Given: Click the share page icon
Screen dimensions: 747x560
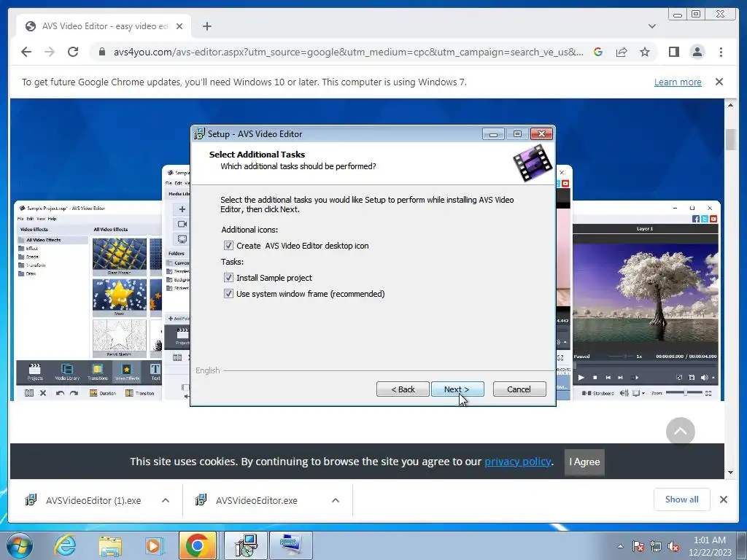Looking at the screenshot, I should click(622, 52).
